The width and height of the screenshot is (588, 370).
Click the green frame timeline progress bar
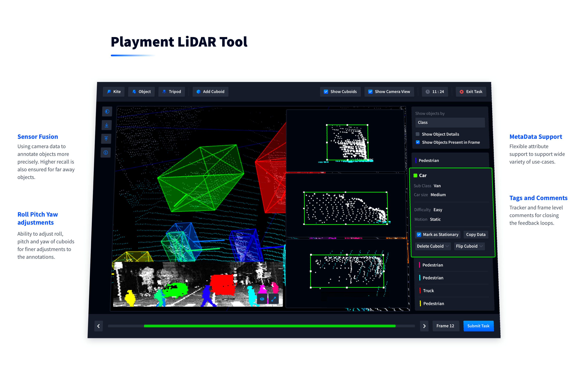[x=270, y=326]
